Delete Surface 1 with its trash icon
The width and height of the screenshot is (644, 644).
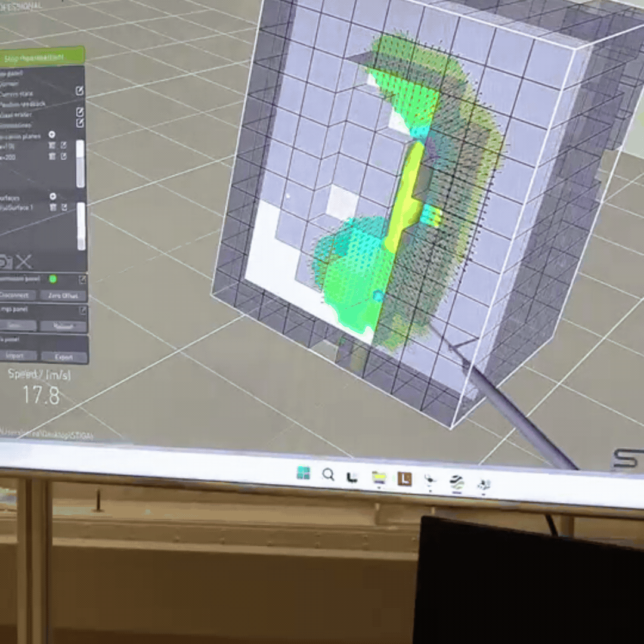coord(52,208)
